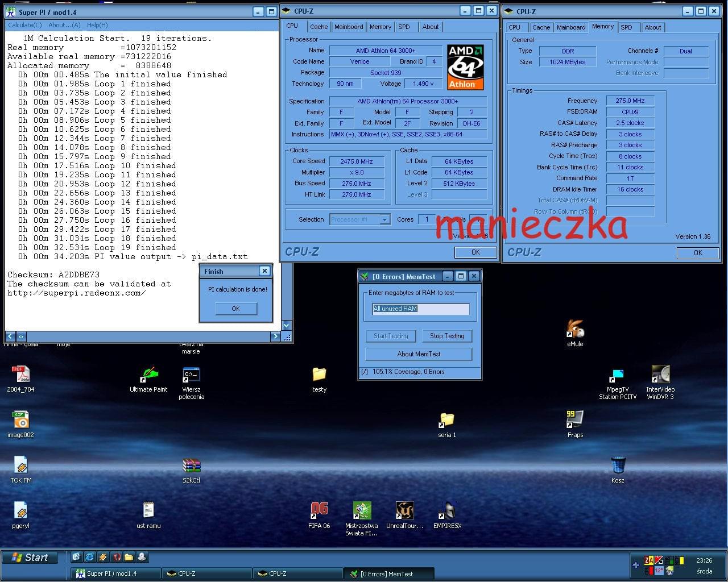728x582 pixels.
Task: Open the Kosz recycle bin icon
Action: (618, 469)
